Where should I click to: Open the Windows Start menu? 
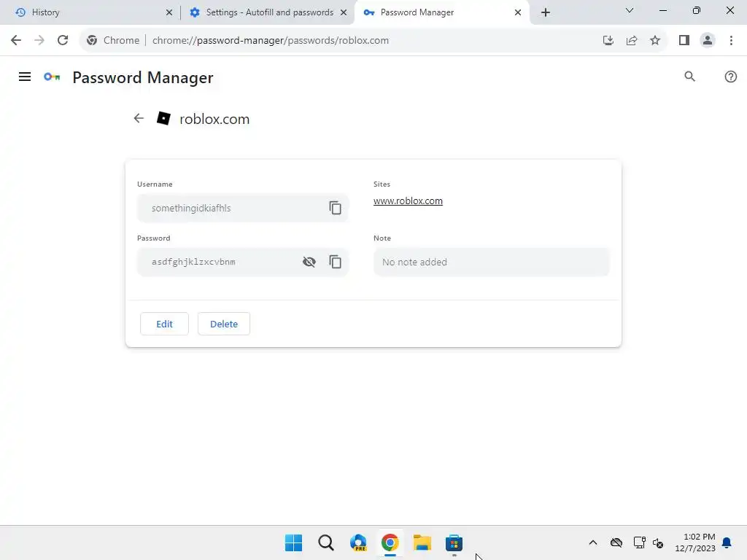click(293, 542)
